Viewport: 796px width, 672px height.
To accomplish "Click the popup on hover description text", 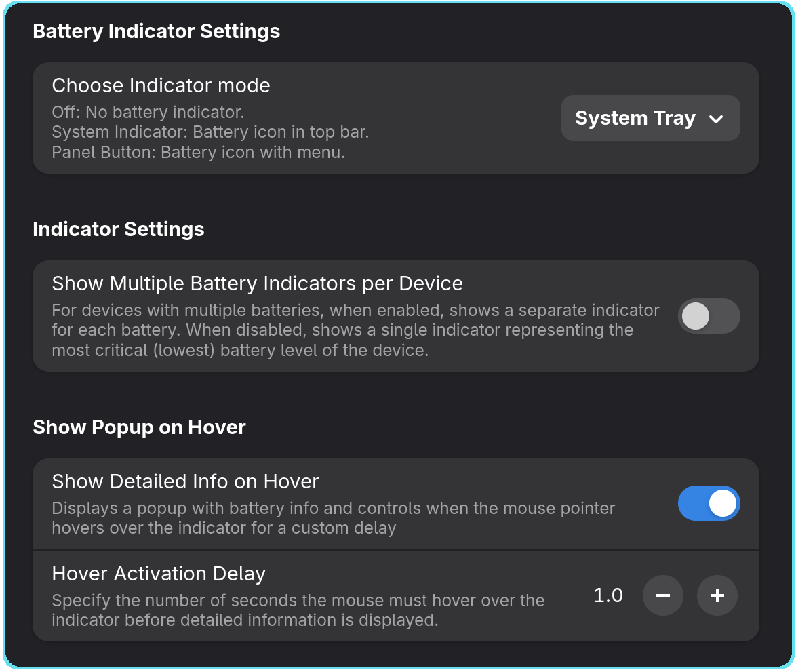I will (332, 517).
